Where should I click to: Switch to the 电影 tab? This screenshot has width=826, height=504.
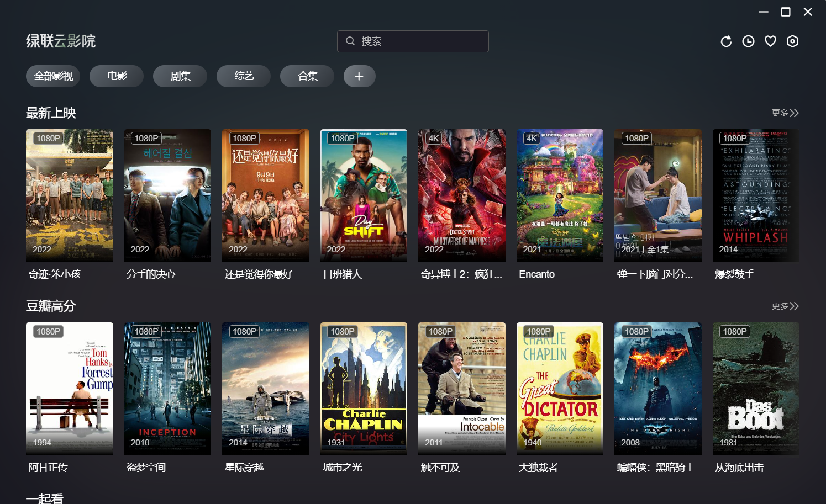point(117,76)
